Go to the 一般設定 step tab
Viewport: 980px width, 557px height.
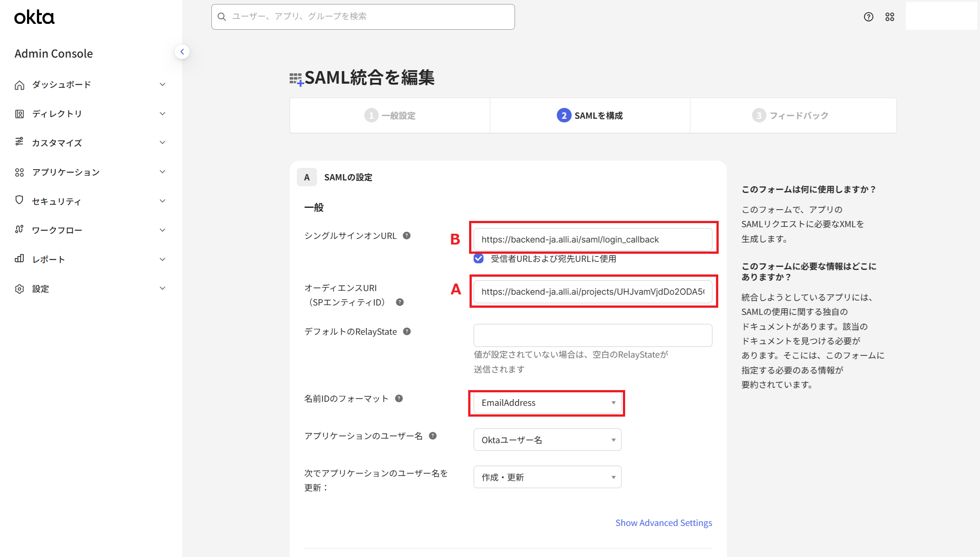coord(390,116)
